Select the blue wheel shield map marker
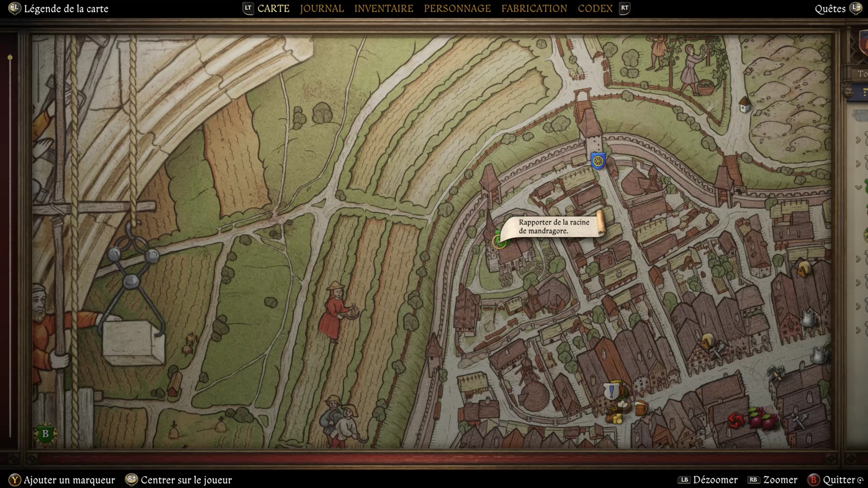This screenshot has height=488, width=868. coord(598,160)
